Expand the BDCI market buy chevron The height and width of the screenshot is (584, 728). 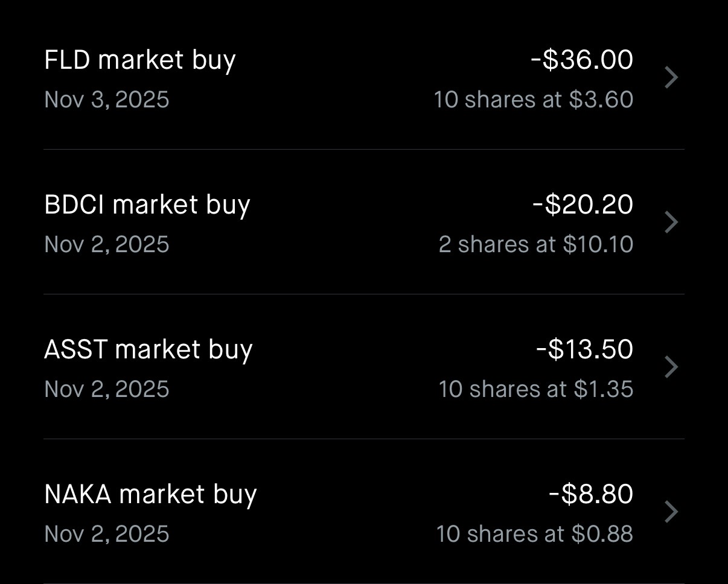pyautogui.click(x=671, y=223)
